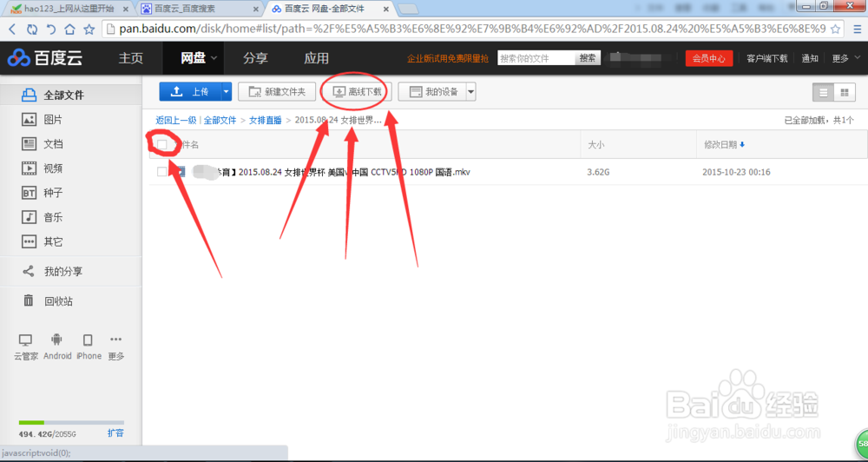
Task: Click the browser reload icon
Action: 32,30
